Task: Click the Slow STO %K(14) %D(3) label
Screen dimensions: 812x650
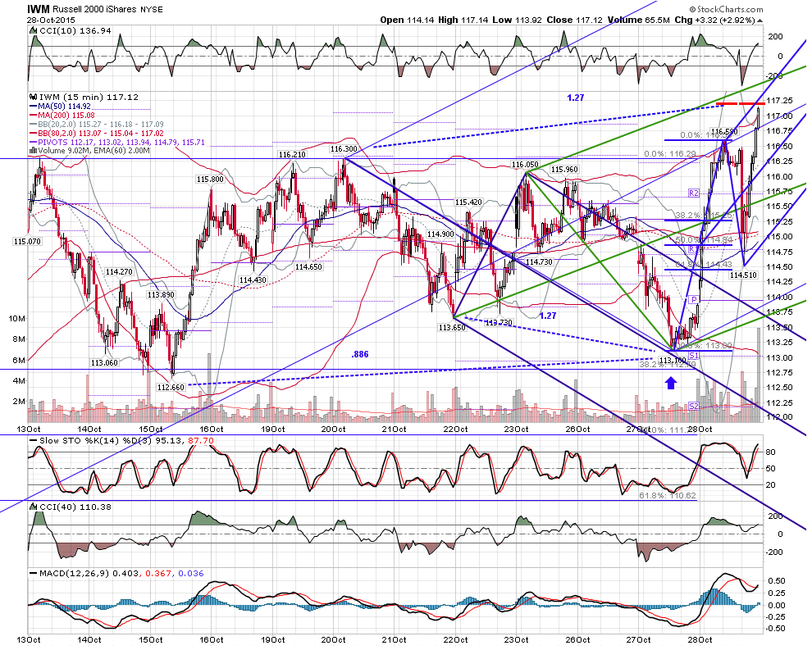Action: [x=122, y=441]
